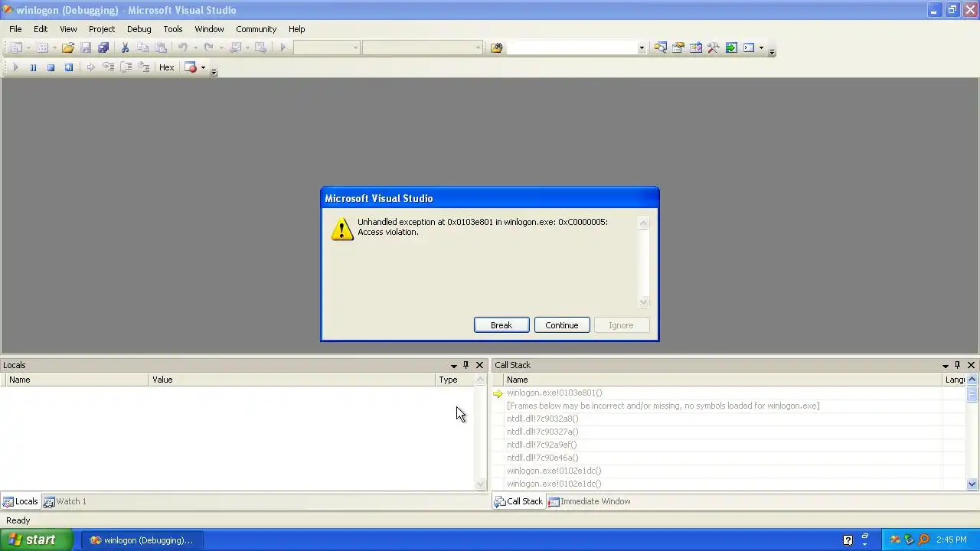The height and width of the screenshot is (551, 980).
Task: Close the Call Stack panel
Action: pos(971,365)
